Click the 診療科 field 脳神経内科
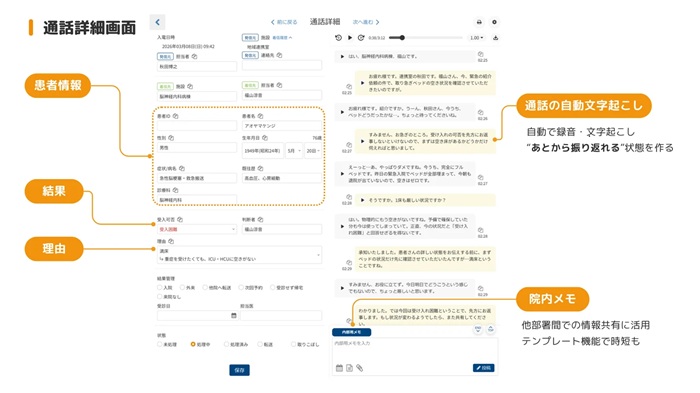Viewport: 700px width, 393px height. [197, 200]
